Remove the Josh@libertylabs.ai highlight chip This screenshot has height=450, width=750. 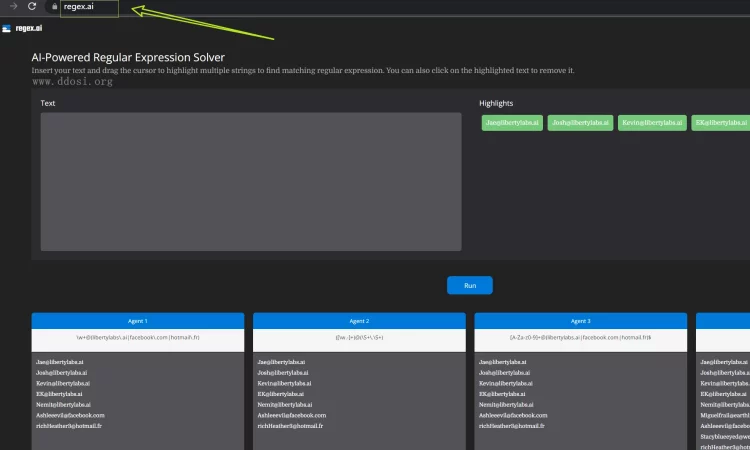point(580,123)
